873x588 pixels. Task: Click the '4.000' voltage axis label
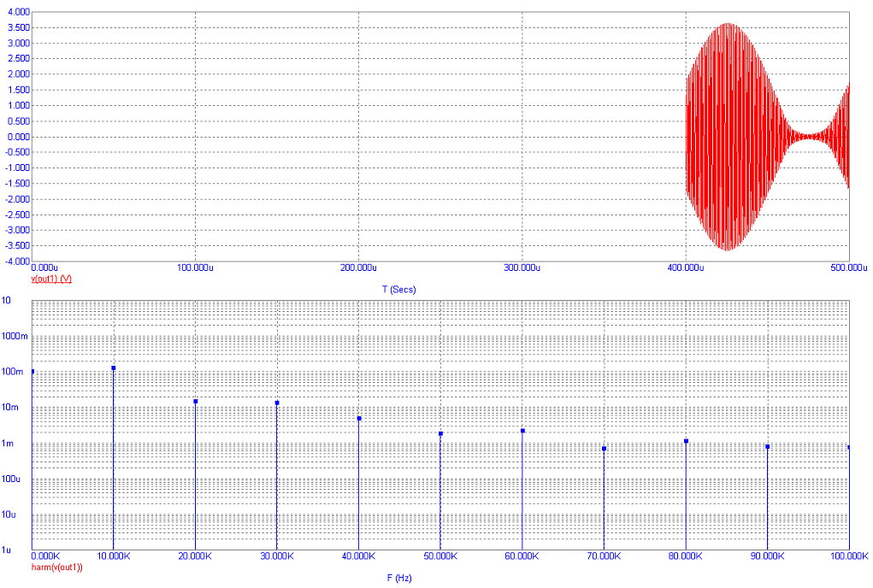19,12
